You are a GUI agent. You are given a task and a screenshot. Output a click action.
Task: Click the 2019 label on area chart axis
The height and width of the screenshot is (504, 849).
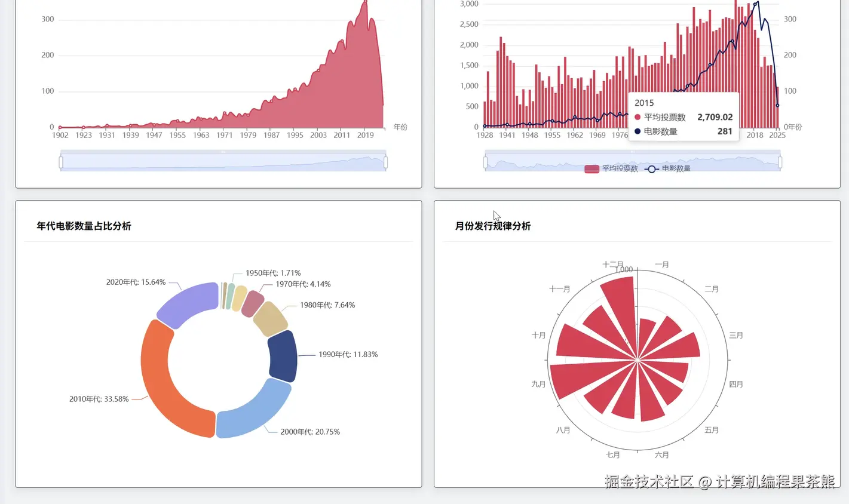click(365, 135)
